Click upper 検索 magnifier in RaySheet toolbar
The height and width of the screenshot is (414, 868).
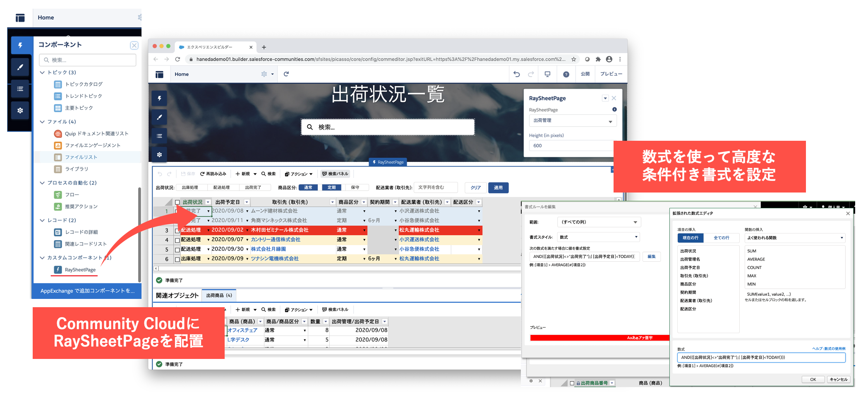[x=269, y=174]
